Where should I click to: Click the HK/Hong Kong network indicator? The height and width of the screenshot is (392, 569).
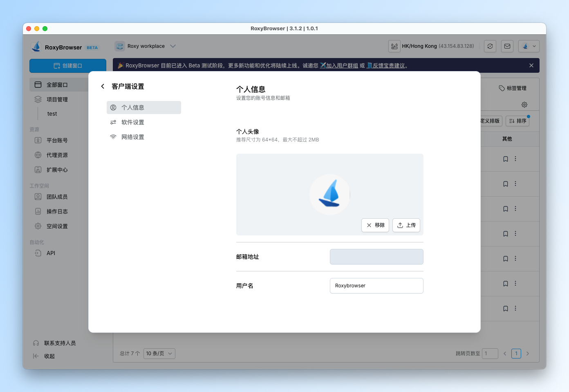[432, 46]
